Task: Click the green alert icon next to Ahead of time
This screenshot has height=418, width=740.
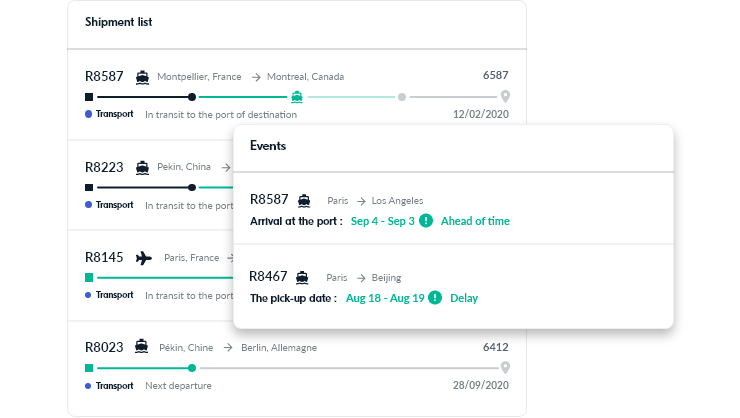Action: click(426, 220)
